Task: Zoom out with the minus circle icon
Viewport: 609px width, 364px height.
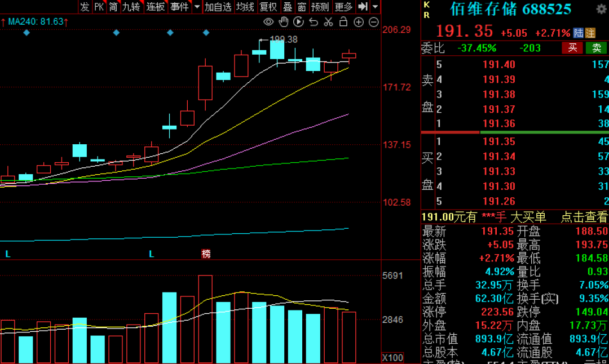Action: [x=373, y=22]
